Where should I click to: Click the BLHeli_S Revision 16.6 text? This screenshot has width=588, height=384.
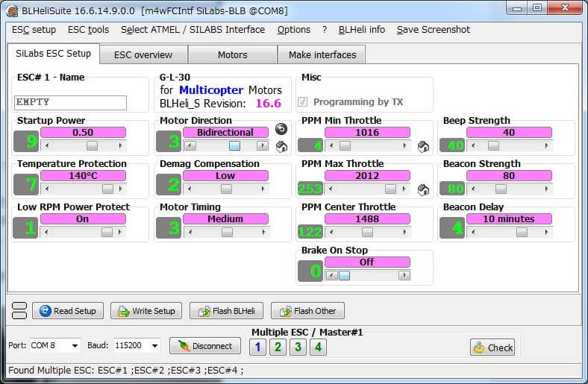[220, 104]
